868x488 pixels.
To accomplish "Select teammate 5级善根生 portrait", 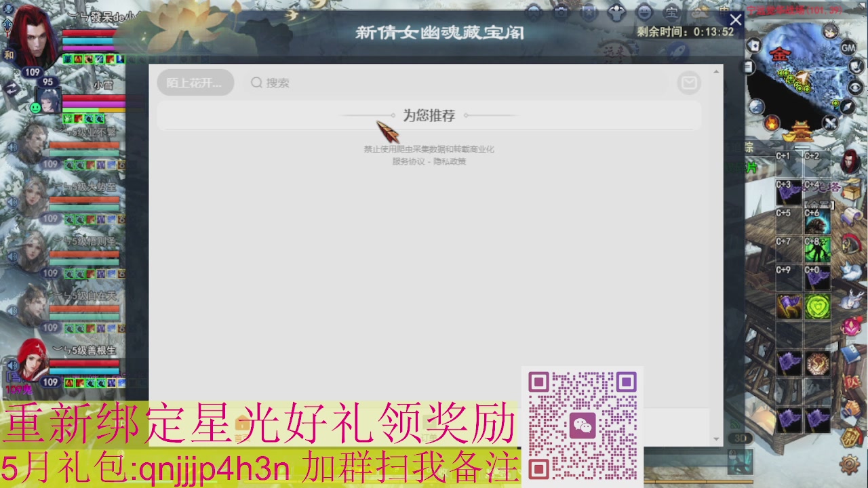I will 31,361.
